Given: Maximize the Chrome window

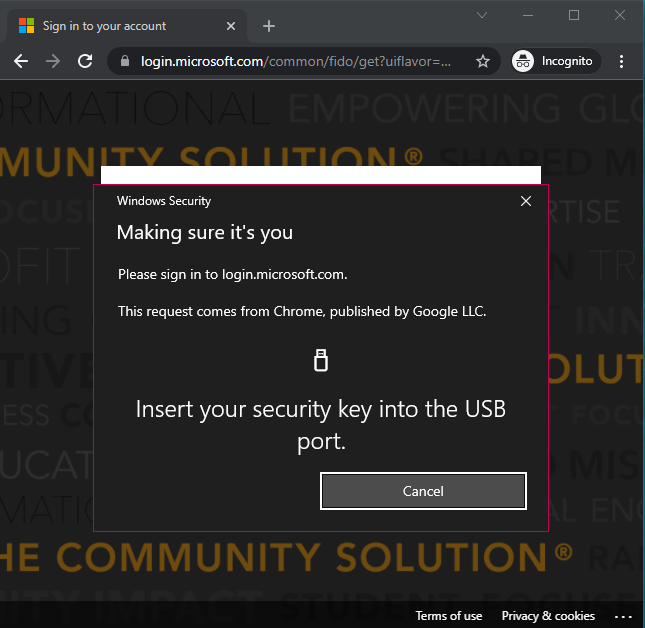Looking at the screenshot, I should [574, 15].
